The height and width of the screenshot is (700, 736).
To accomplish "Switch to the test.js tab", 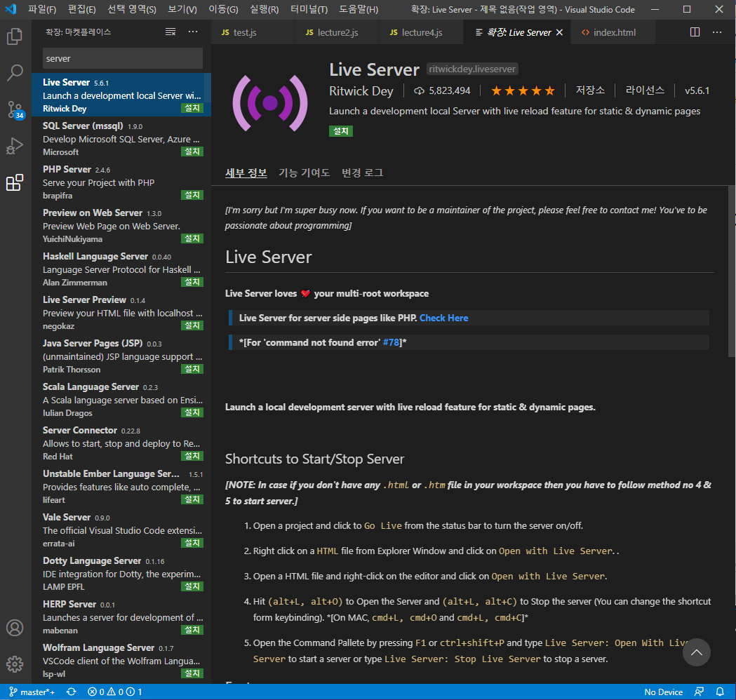I will click(253, 32).
